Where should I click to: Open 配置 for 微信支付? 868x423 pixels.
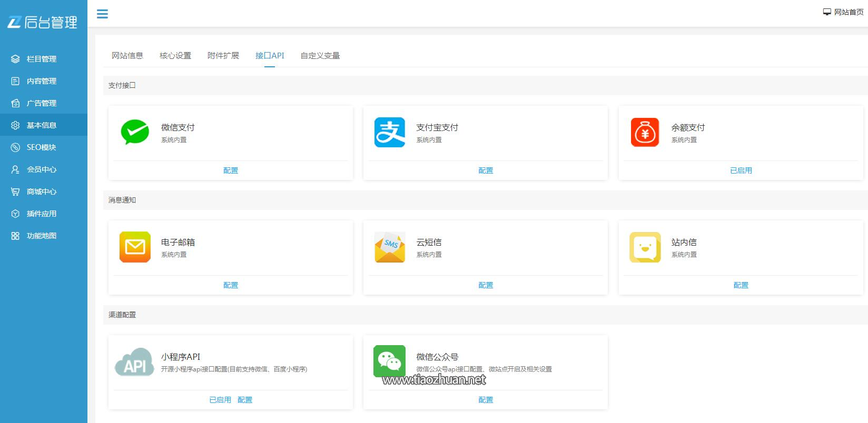point(231,170)
